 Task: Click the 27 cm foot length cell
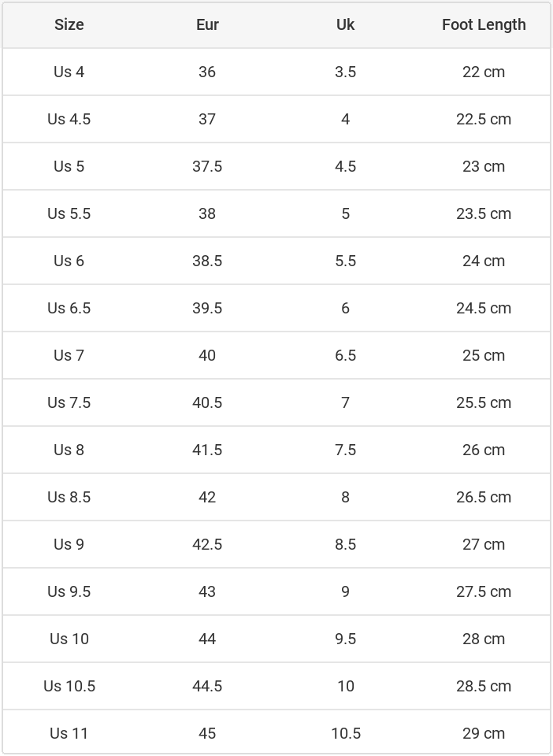[x=484, y=544]
